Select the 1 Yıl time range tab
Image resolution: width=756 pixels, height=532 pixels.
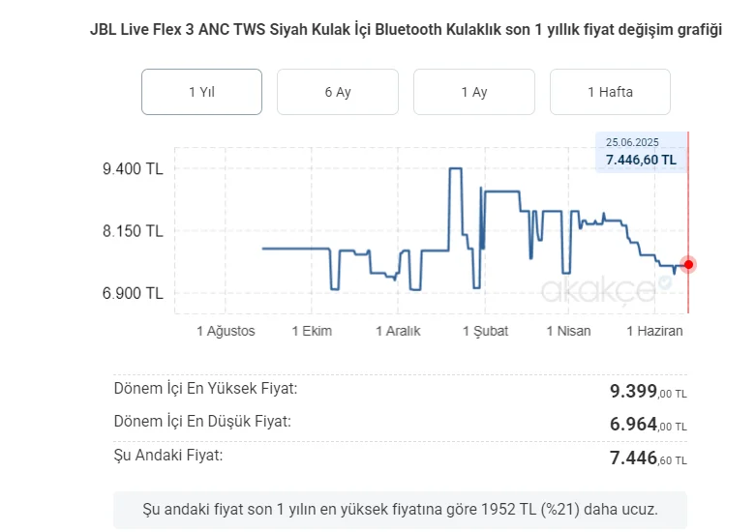click(201, 92)
